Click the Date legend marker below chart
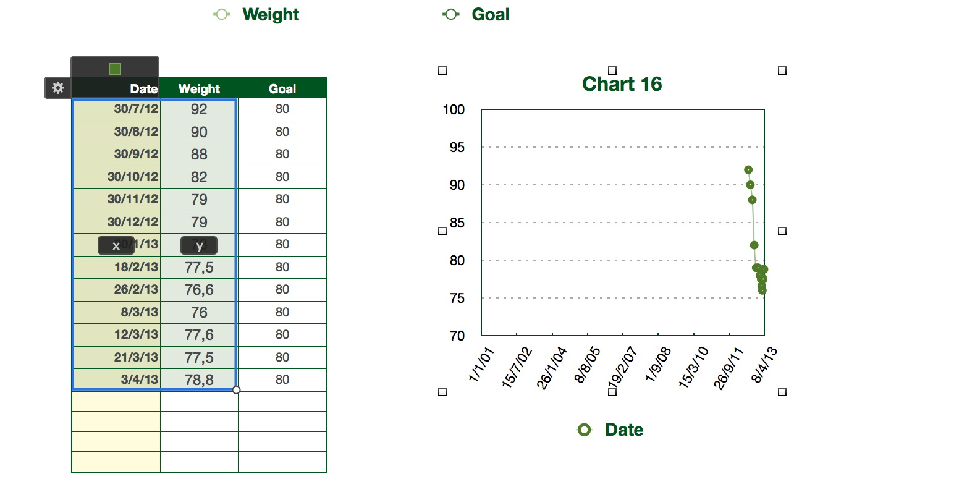 pyautogui.click(x=584, y=430)
